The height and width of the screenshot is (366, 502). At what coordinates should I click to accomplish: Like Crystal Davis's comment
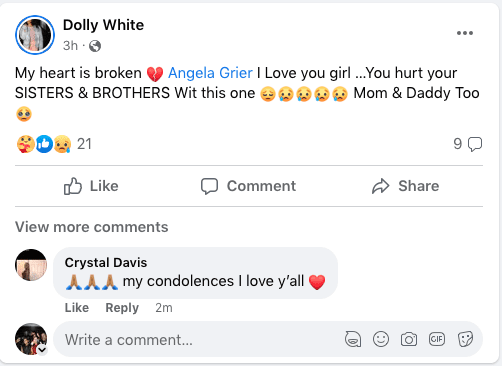(77, 308)
